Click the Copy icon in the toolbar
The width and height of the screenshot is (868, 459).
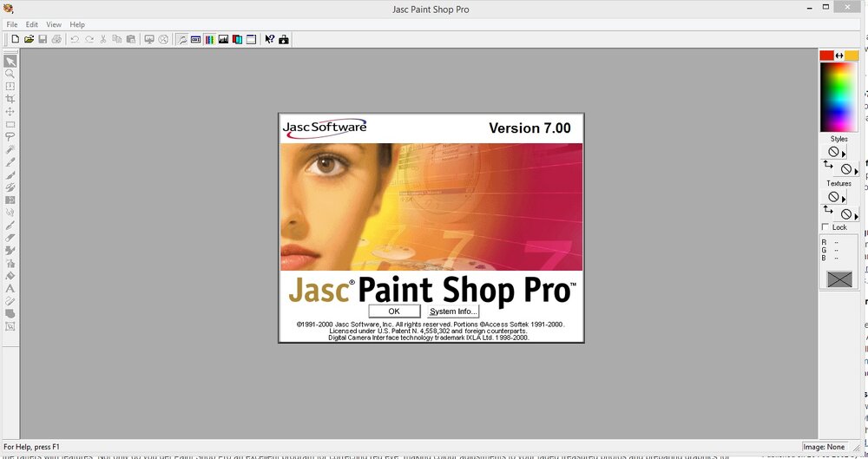pyautogui.click(x=117, y=39)
